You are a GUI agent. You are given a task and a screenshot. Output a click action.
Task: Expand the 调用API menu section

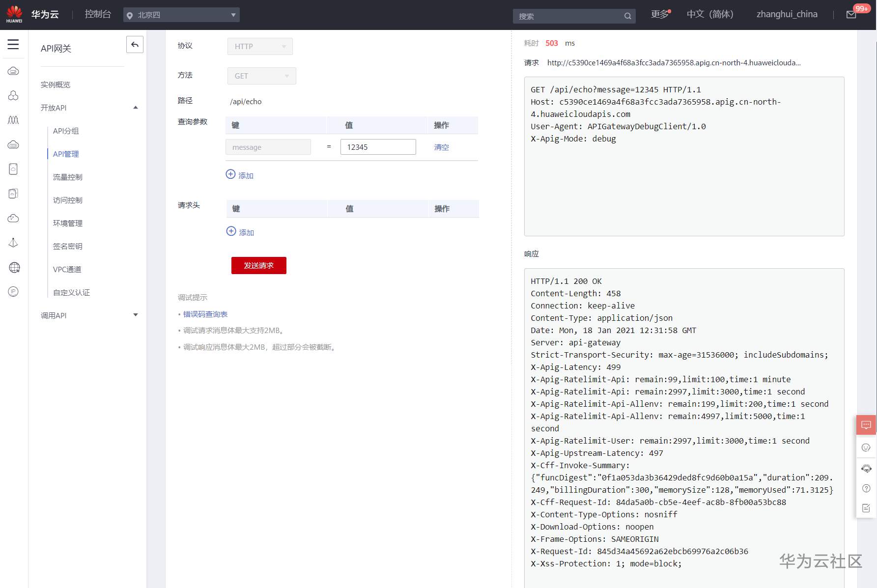click(x=136, y=315)
